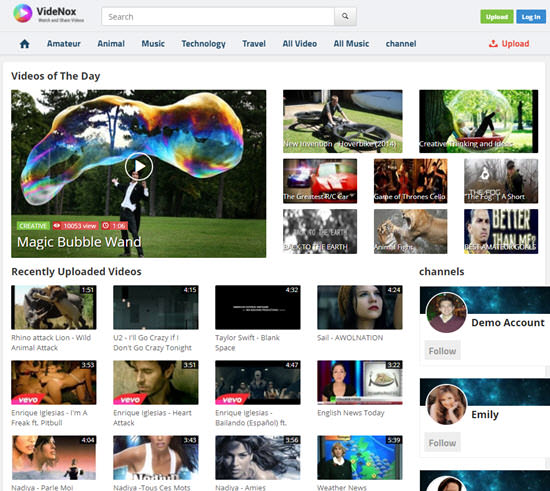550x491 pixels.
Task: Open Emily channel avatar
Action: tap(446, 404)
